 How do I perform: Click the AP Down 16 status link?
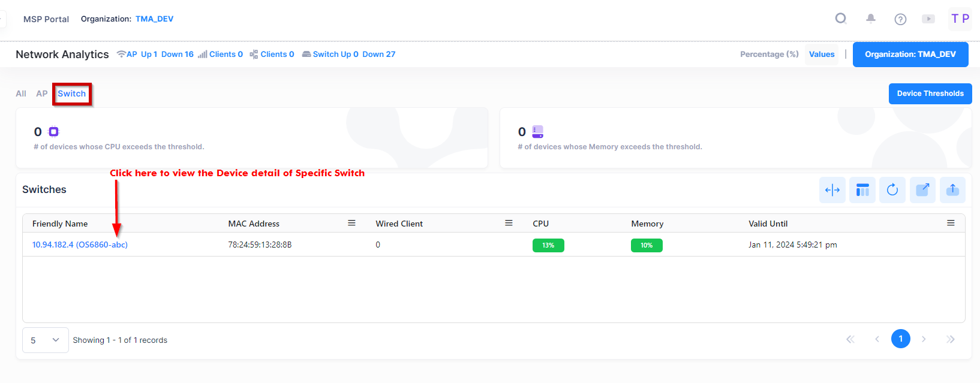pos(178,54)
